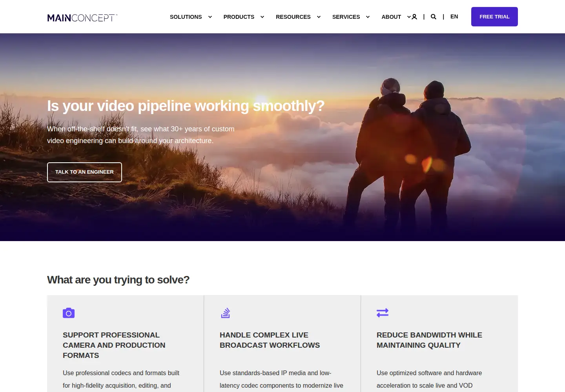The width and height of the screenshot is (565, 392).
Task: Click the camera icon in formats card
Action: [69, 313]
